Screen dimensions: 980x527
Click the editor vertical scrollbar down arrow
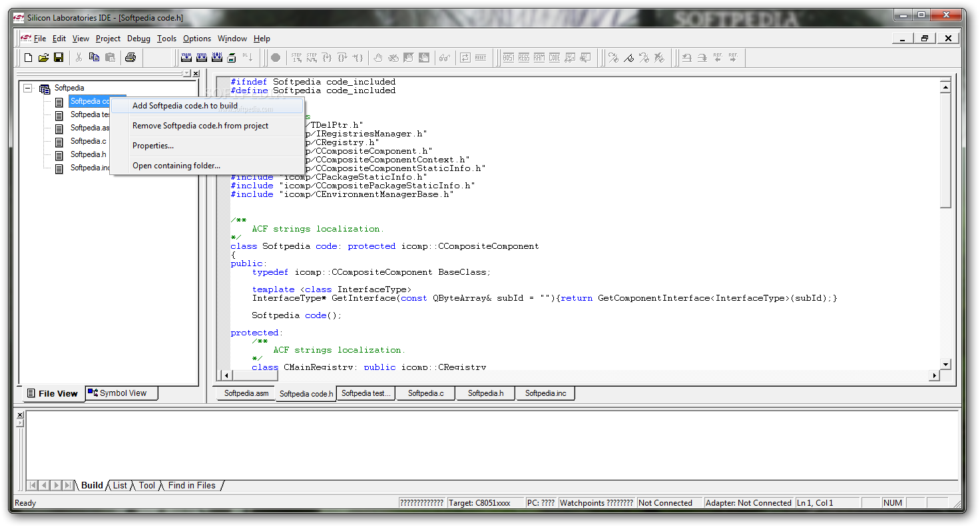[945, 364]
